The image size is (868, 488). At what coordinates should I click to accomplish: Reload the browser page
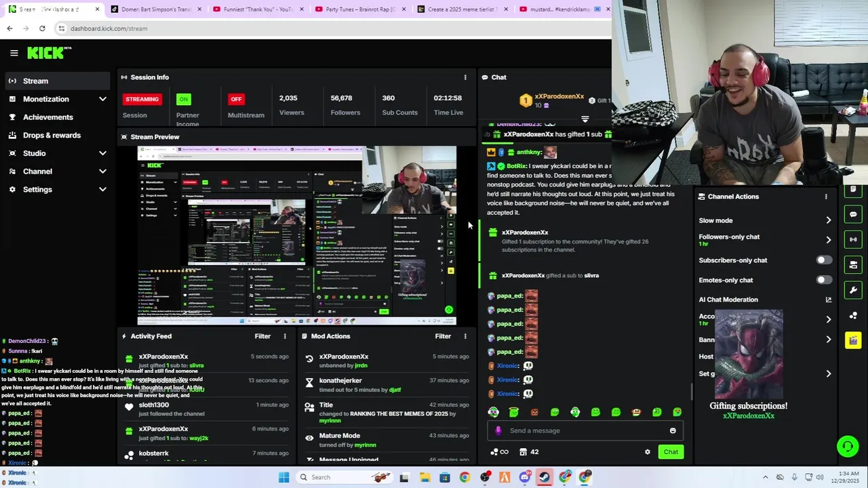point(42,28)
